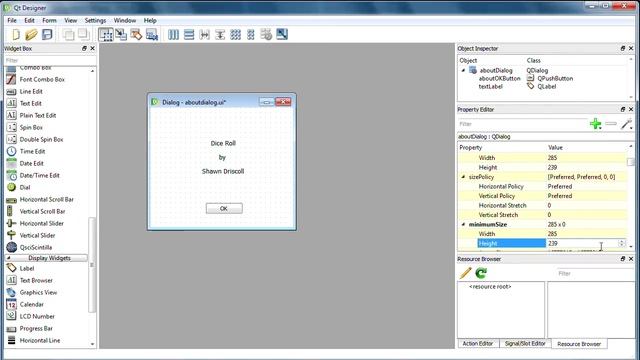Add dynamic property with green plus icon
The image size is (640, 360).
(596, 124)
